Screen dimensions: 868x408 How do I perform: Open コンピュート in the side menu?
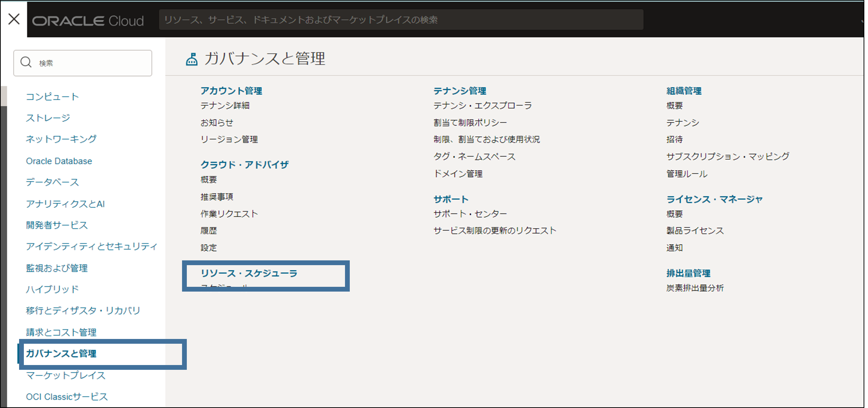tap(52, 97)
